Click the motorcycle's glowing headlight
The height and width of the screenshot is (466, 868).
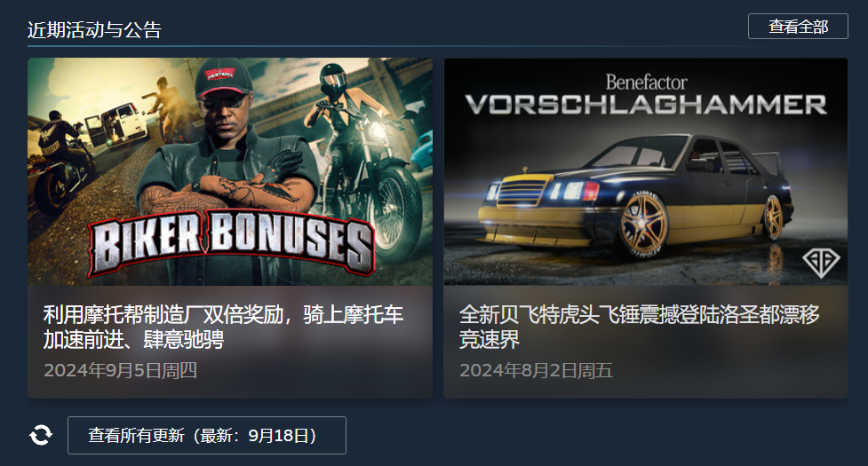[x=377, y=130]
